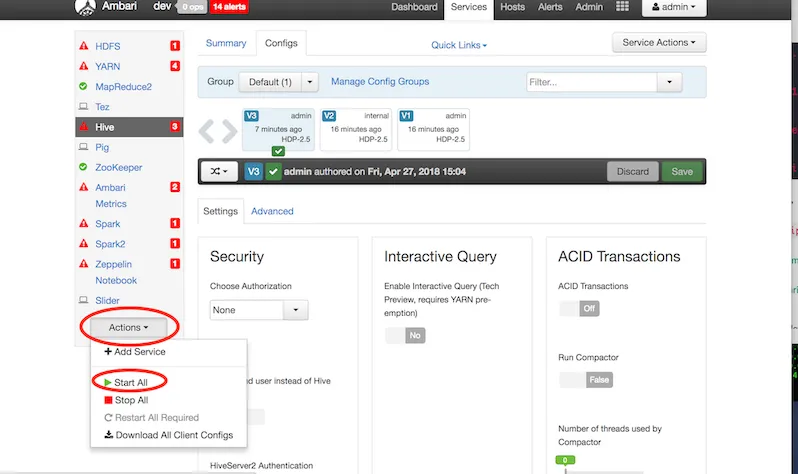Screen dimensions: 798x474
Task: Choose Download All Client Configs
Action: click(169, 435)
